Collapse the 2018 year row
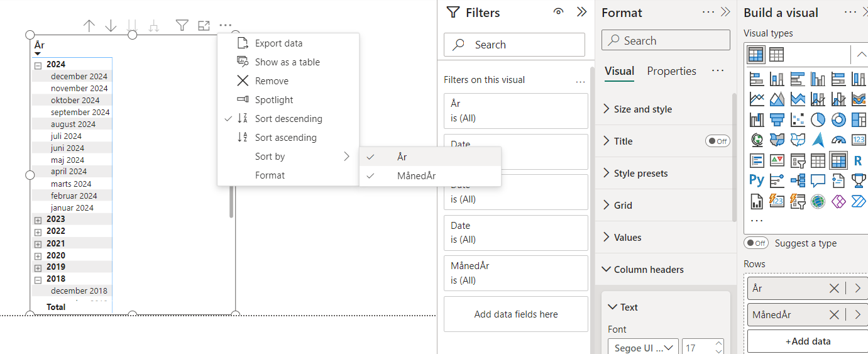Screen dimensions: 868x354 click(x=38, y=280)
